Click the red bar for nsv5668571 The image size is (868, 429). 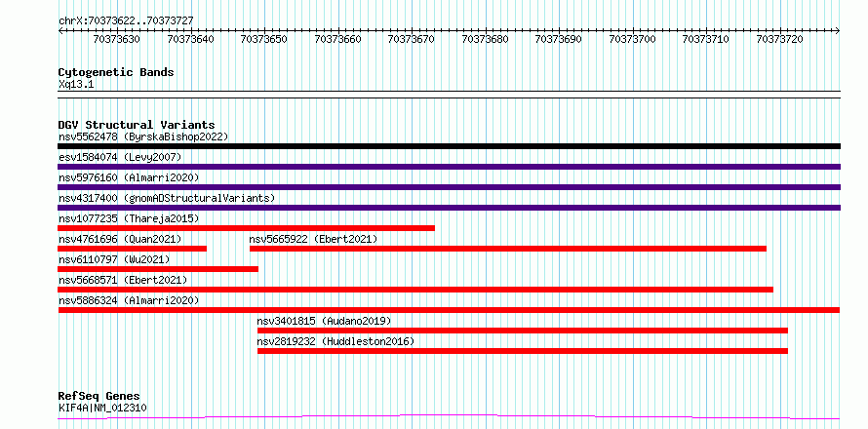(415, 290)
